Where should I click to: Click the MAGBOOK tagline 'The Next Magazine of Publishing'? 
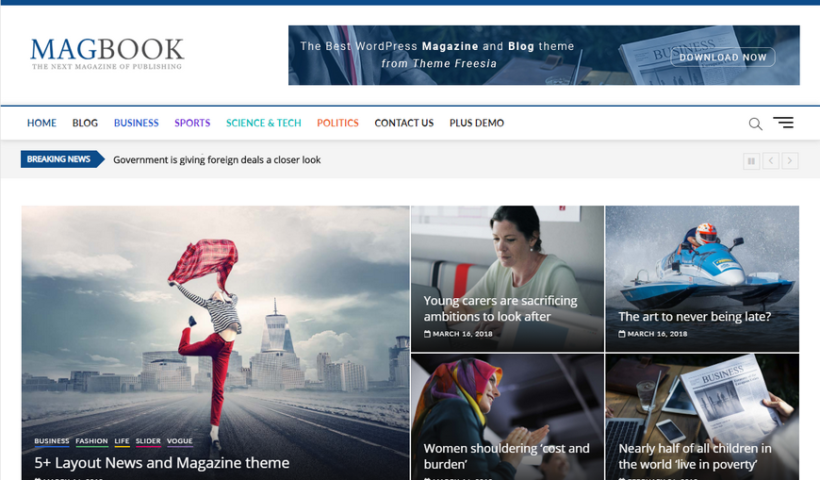pos(107,66)
